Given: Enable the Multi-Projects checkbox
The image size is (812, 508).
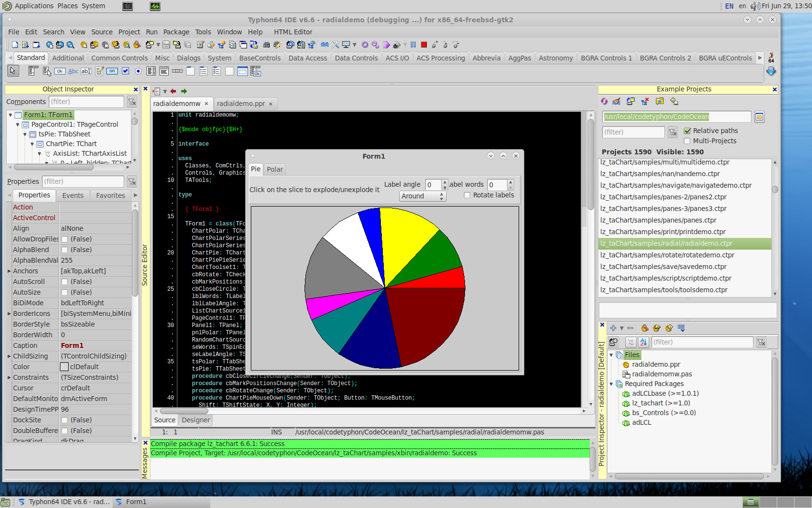Looking at the screenshot, I should (687, 141).
